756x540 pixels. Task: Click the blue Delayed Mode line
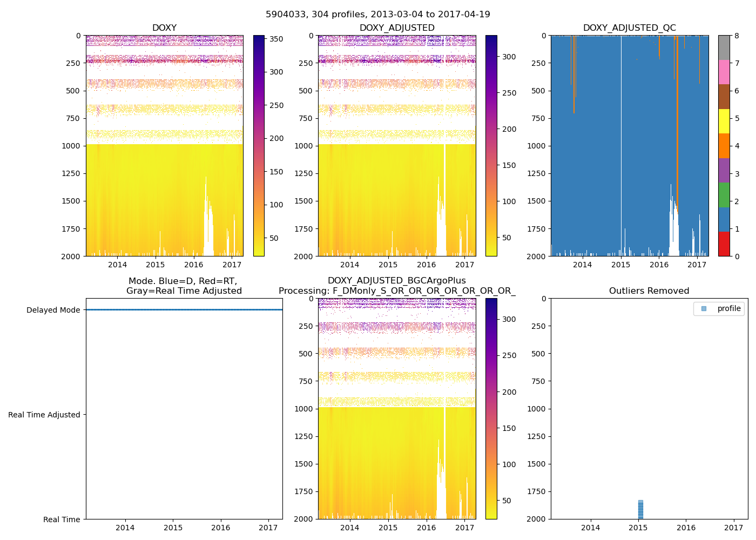click(184, 310)
